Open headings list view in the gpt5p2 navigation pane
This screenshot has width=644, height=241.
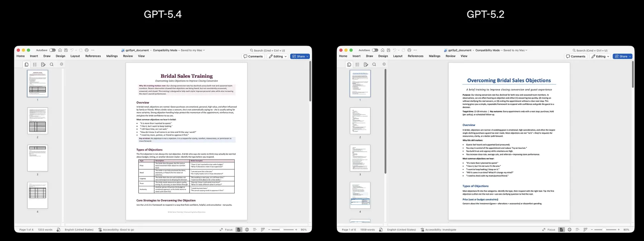(357, 65)
